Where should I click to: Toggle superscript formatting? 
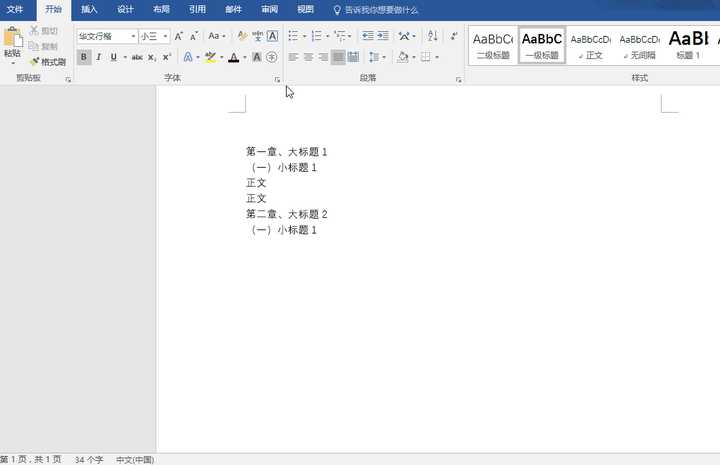click(x=167, y=57)
